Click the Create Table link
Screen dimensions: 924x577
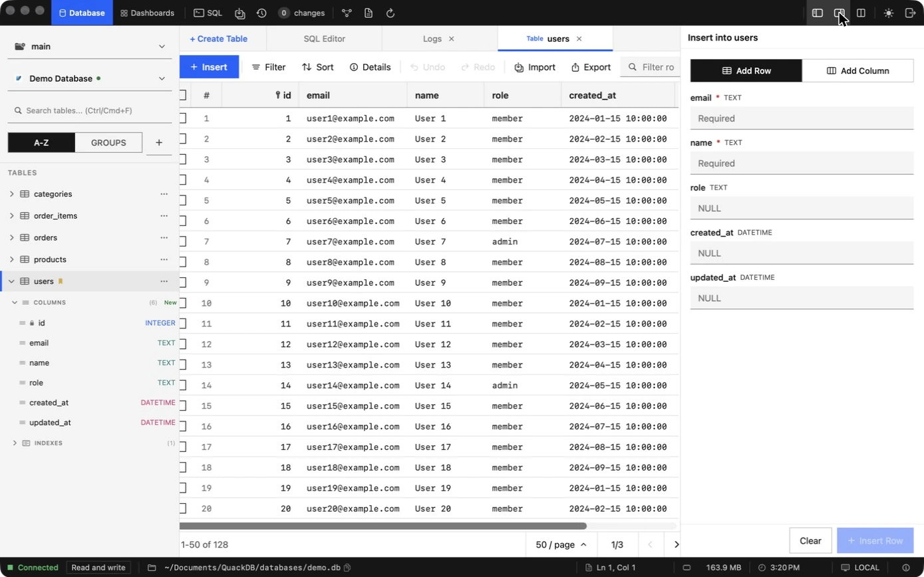coord(218,39)
